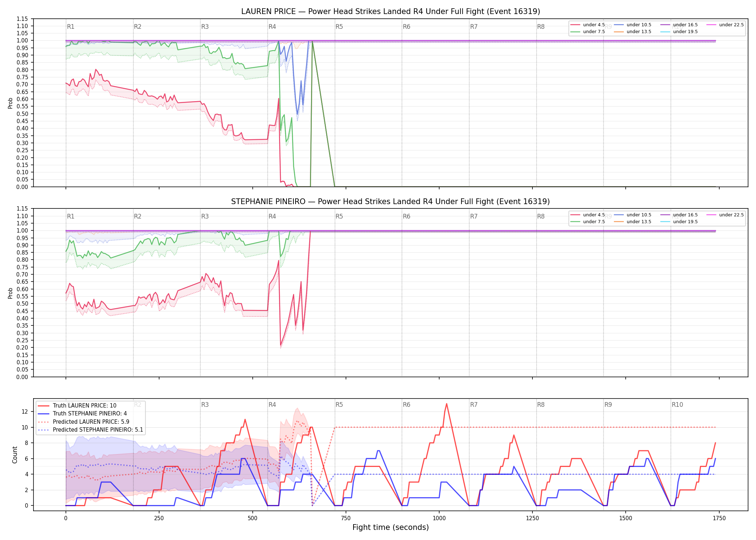Click the 6 tick on Count axis
This screenshot has height=540, width=756.
click(27, 459)
